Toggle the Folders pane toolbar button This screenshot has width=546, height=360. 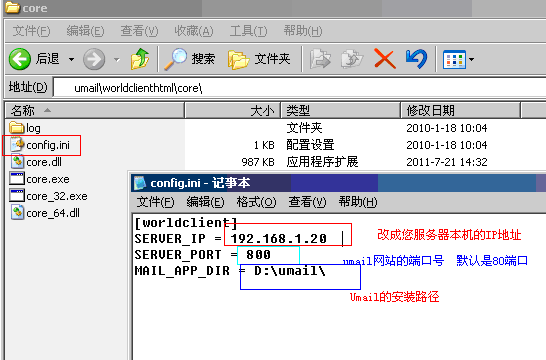pyautogui.click(x=259, y=59)
